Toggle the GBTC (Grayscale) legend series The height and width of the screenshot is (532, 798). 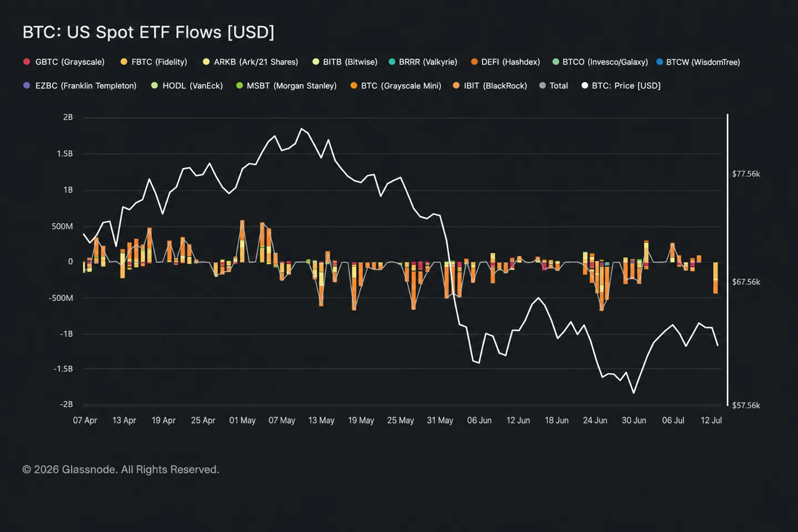(x=64, y=62)
